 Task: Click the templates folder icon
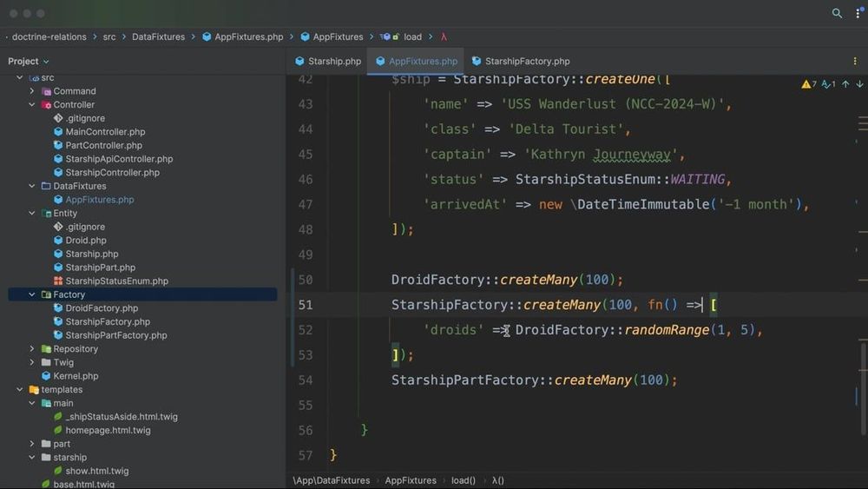point(35,389)
